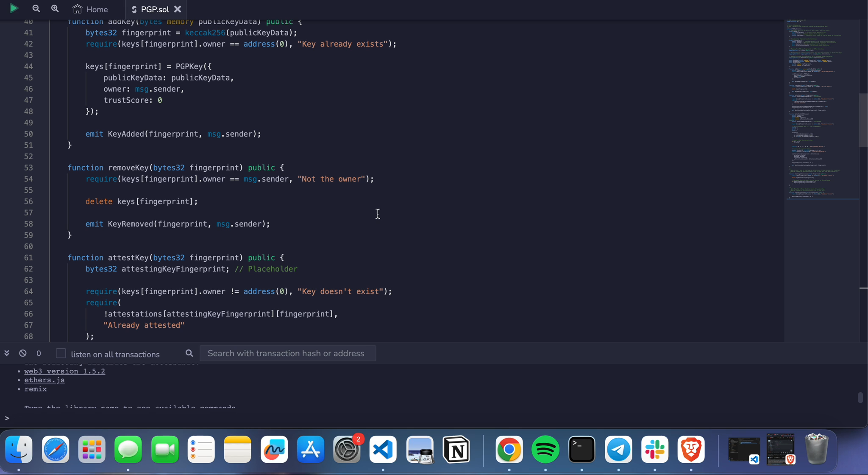Viewport: 868px width, 475px height.
Task: Open Messages from the dock
Action: [128, 450]
